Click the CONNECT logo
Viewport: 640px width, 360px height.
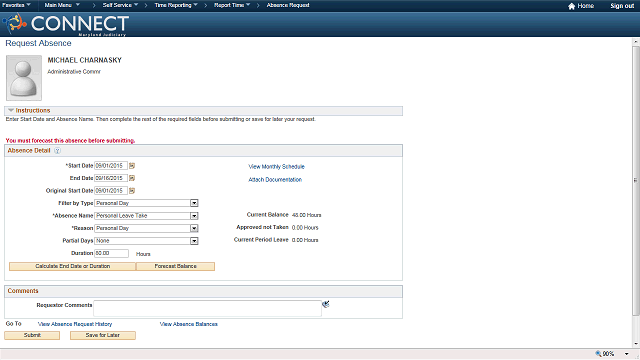click(67, 24)
